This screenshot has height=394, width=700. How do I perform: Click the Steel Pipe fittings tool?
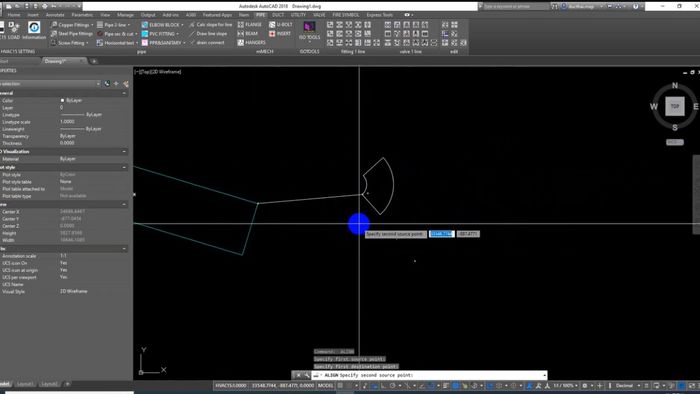pos(71,34)
